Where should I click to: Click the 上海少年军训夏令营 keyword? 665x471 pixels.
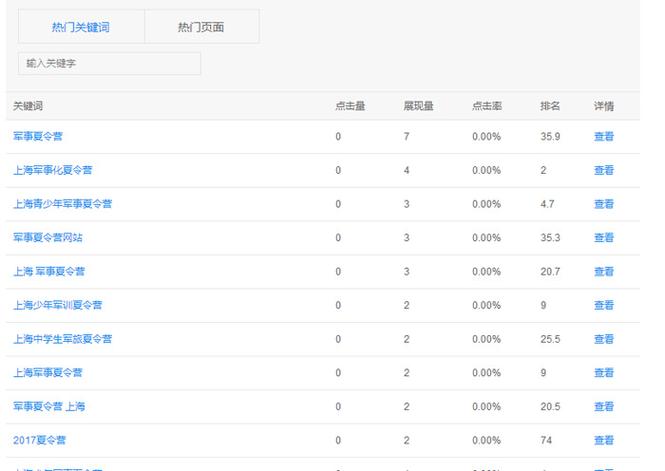[57, 305]
